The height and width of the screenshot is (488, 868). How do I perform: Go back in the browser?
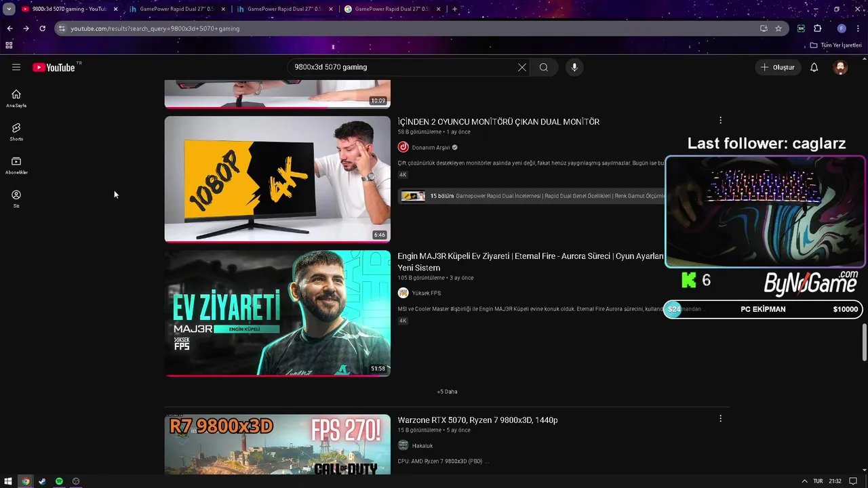tap(9, 28)
